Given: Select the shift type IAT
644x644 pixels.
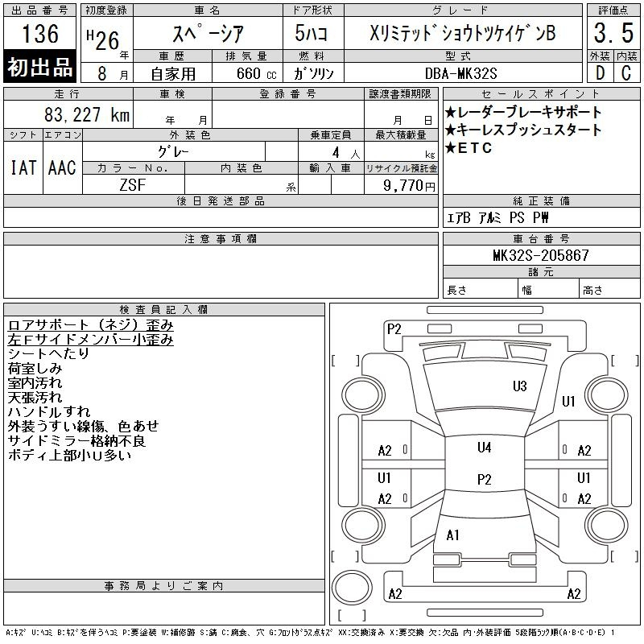Looking at the screenshot, I should [23, 167].
